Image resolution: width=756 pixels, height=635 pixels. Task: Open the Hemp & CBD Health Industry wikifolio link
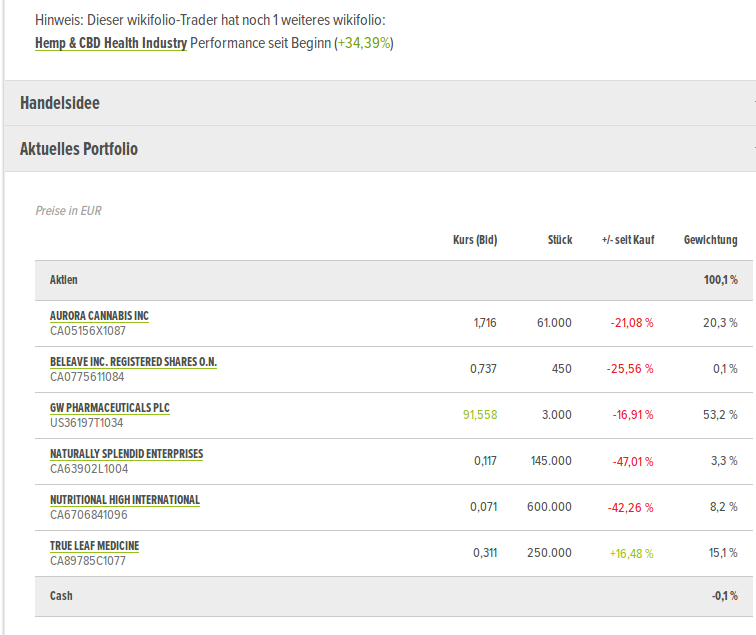click(x=110, y=43)
